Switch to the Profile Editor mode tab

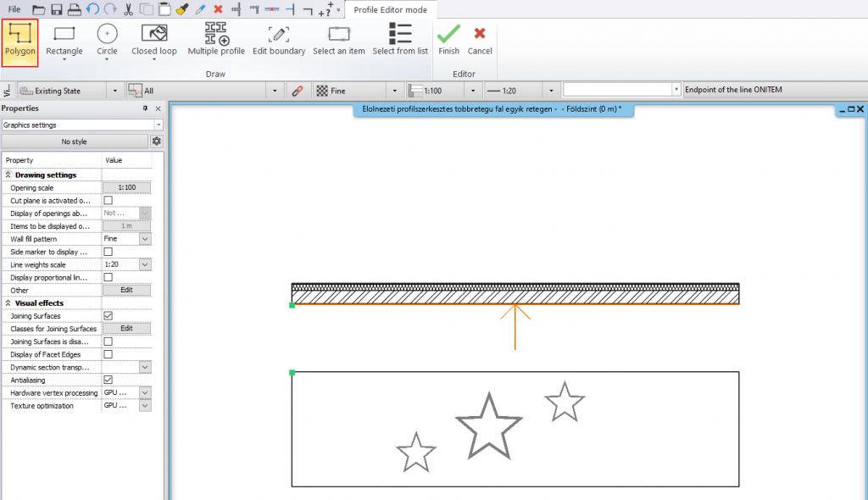(x=391, y=10)
